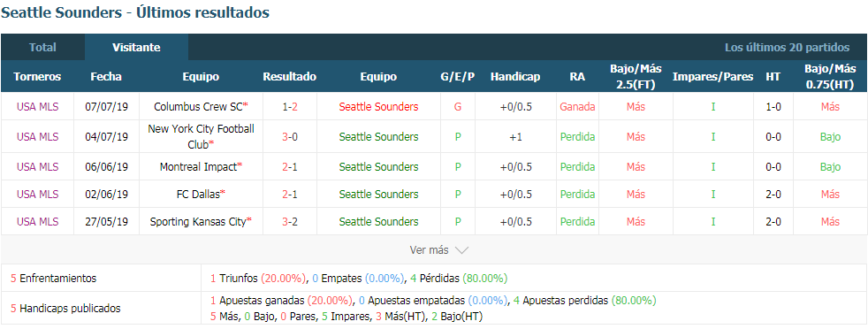868x329 pixels.
Task: Click the 2-1 result for FC Dallas
Action: (x=290, y=195)
